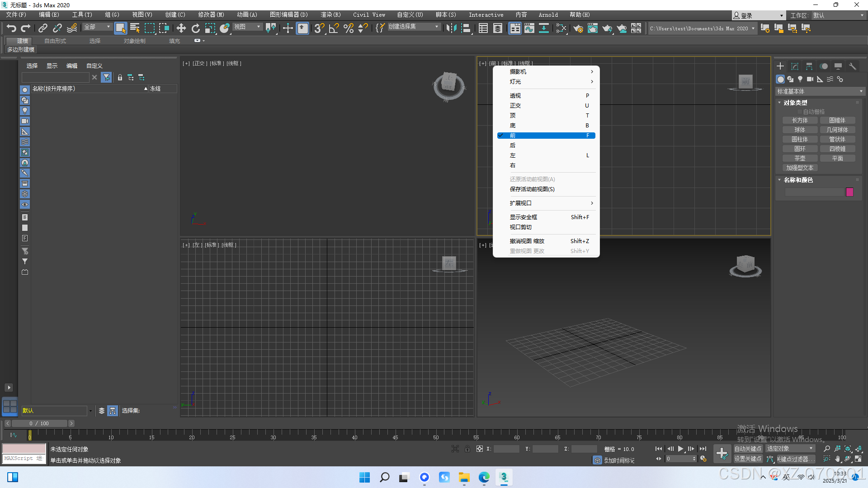
Task: Click Zoom Extents All icon
Action: click(x=859, y=449)
